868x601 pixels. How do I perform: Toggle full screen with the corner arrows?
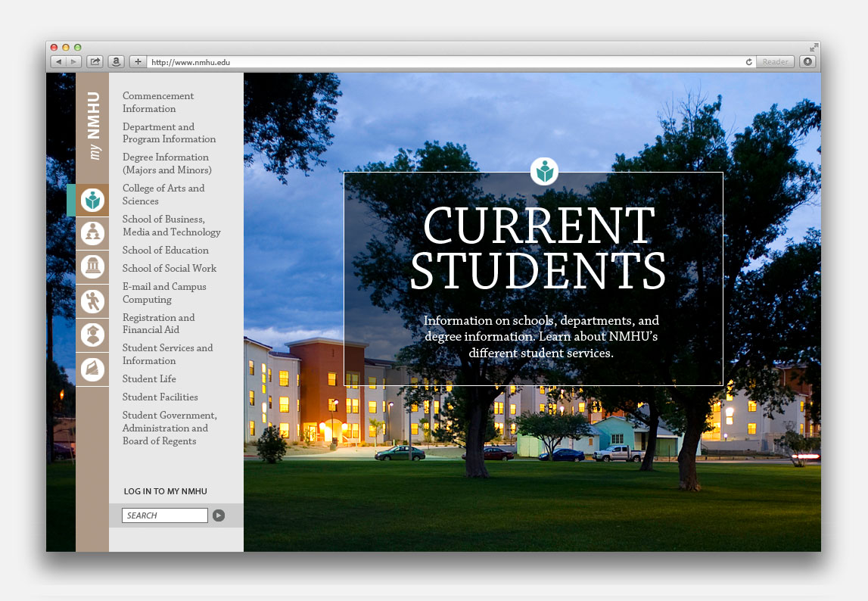tap(814, 48)
